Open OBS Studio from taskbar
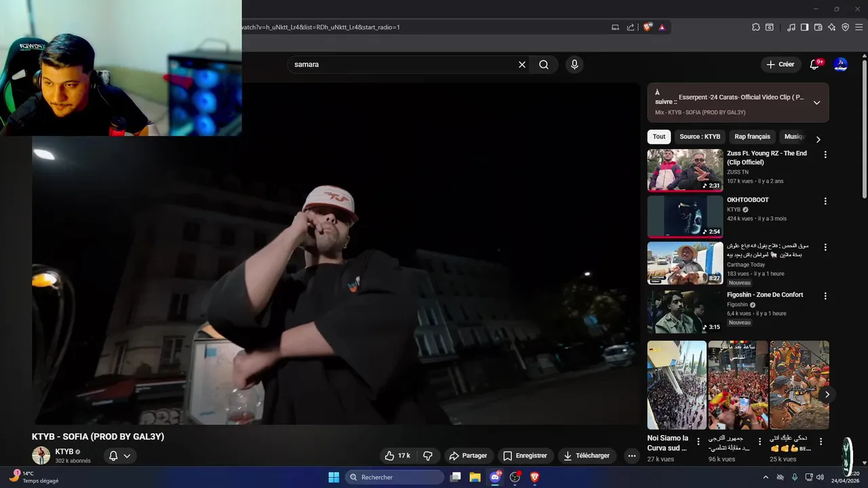Image resolution: width=868 pixels, height=488 pixels. [515, 477]
